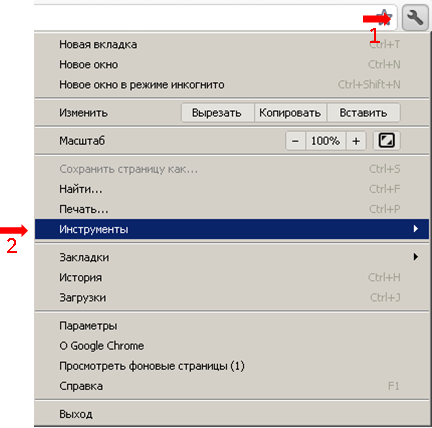Click the bookmark star icon
The height and width of the screenshot is (428, 432).
(384, 17)
